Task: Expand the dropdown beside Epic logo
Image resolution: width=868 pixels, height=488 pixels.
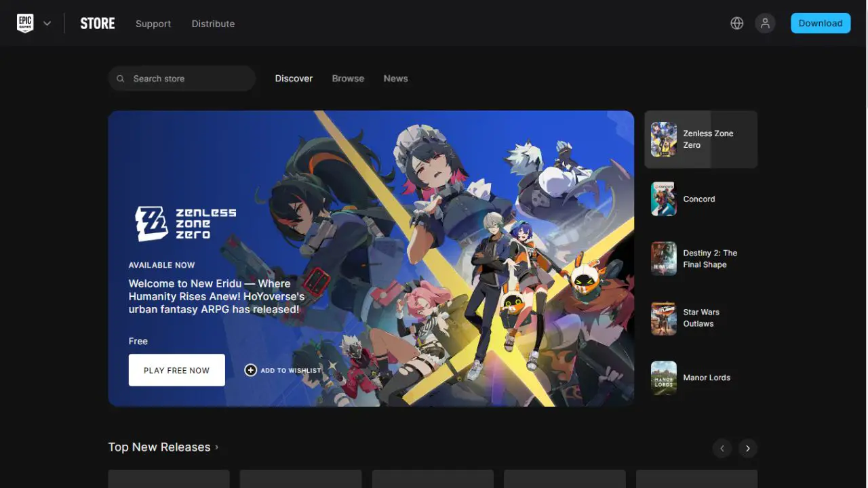Action: (47, 23)
